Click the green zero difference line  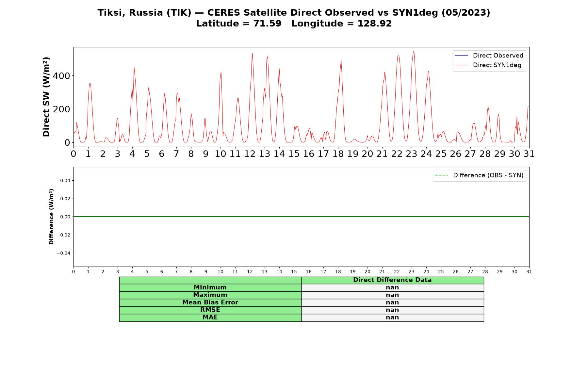point(301,217)
